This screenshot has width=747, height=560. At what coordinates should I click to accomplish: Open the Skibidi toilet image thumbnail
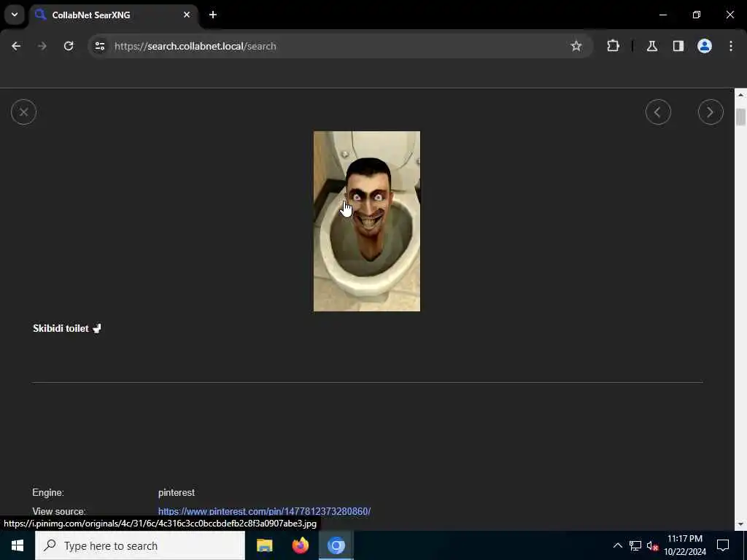tap(367, 222)
